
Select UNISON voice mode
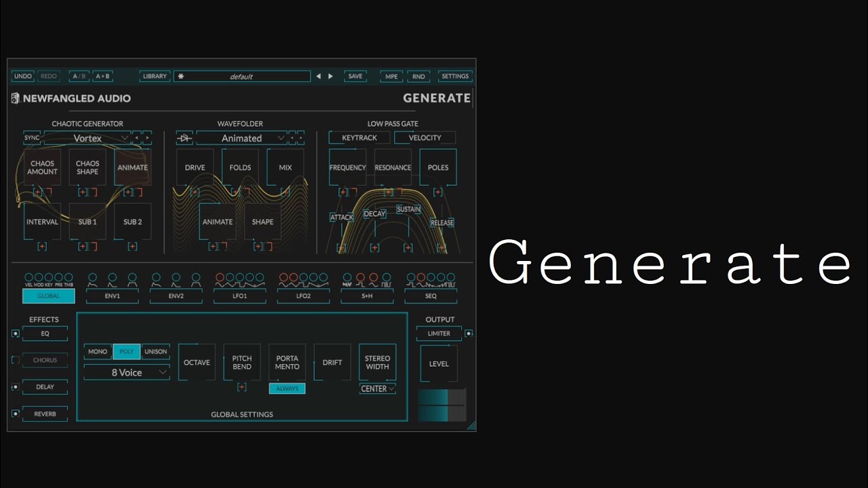[155, 352]
